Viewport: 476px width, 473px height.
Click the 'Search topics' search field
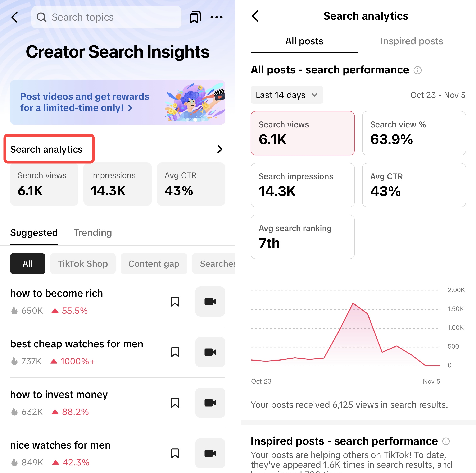(106, 17)
